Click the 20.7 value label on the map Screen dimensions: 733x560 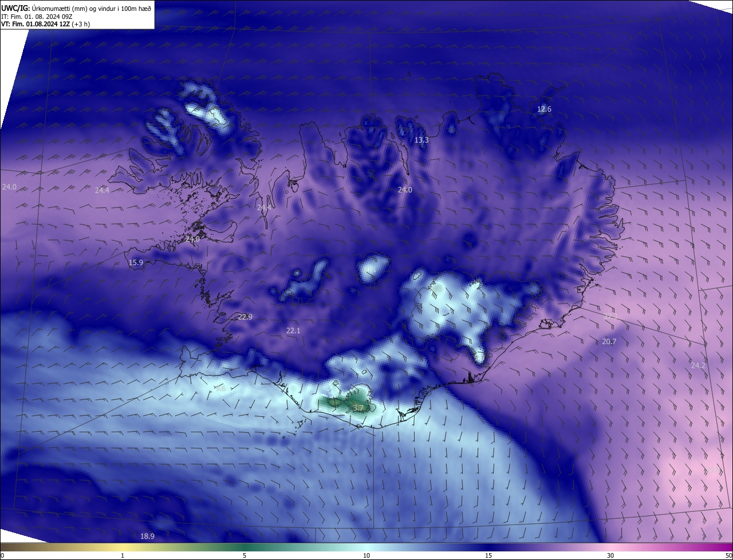coord(609,342)
